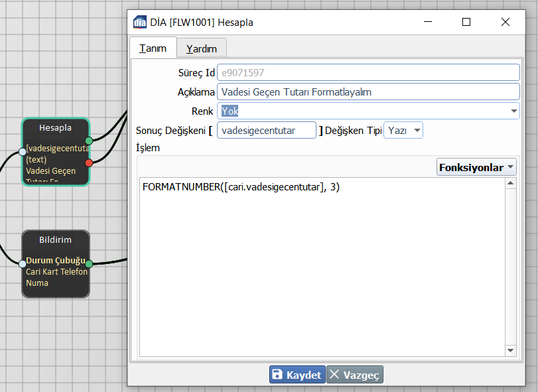Screen dimensions: 538x392
Task: Expand the Değişken Tipi Yazı dropdown
Action: [404, 131]
